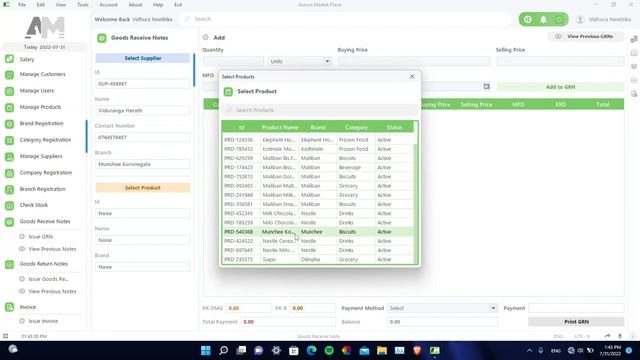Click the Goods Receive Notes sidebar icon
Image resolution: width=640 pixels, height=360 pixels.
[9, 222]
